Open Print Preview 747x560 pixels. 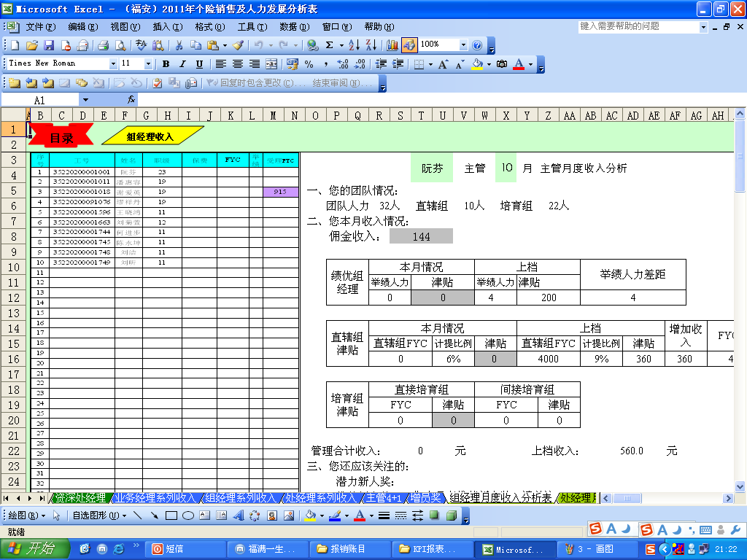click(120, 45)
